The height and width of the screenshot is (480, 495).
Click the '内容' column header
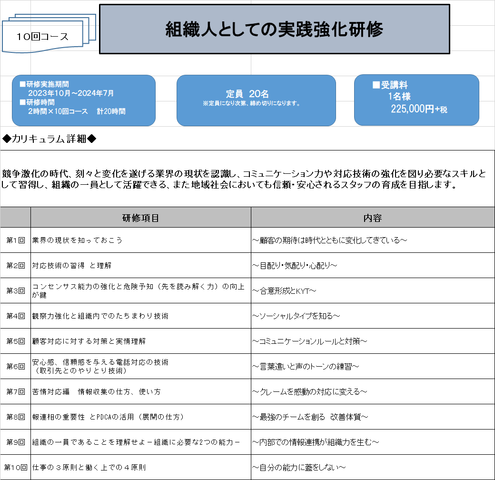pyautogui.click(x=373, y=218)
